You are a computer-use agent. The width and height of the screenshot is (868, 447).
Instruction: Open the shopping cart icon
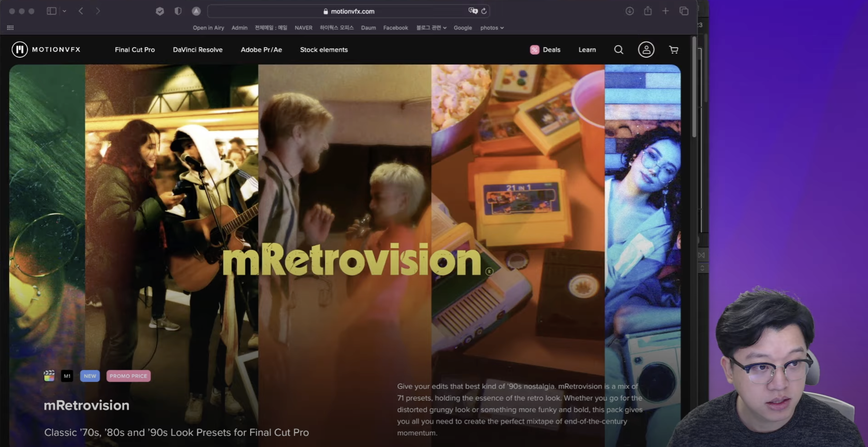click(674, 50)
